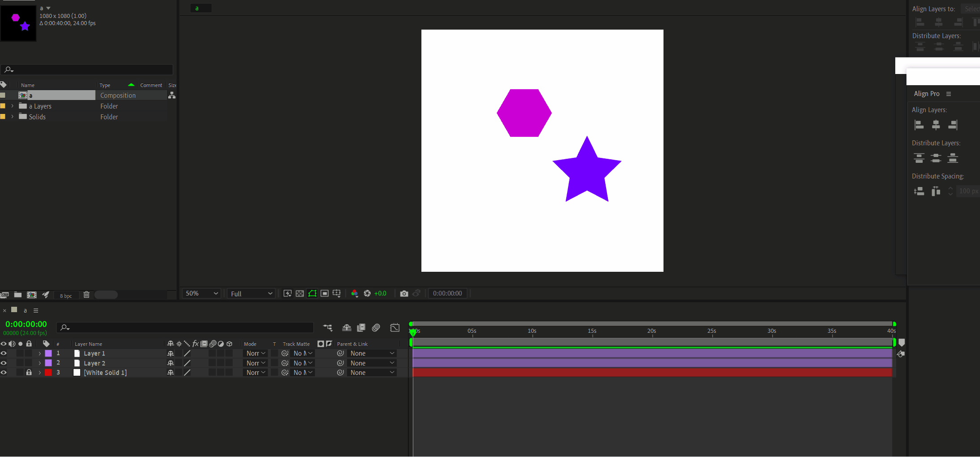Toggle the Region of Interest button
This screenshot has height=457, width=980.
(325, 293)
